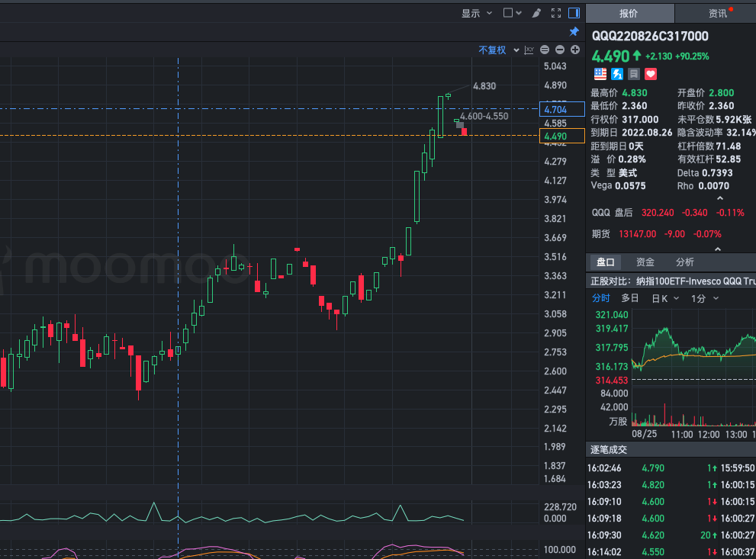Image resolution: width=756 pixels, height=559 pixels.
Task: Click the 正股对比 underlying stock label
Action: point(673,281)
